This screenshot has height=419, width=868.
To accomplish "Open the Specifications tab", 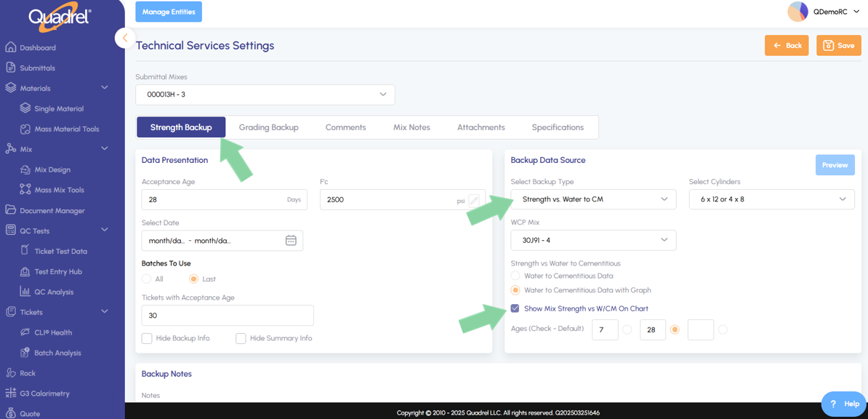I will (558, 127).
